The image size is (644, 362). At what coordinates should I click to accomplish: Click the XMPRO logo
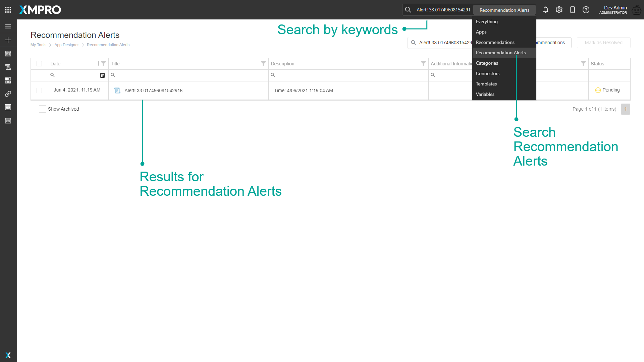40,10
